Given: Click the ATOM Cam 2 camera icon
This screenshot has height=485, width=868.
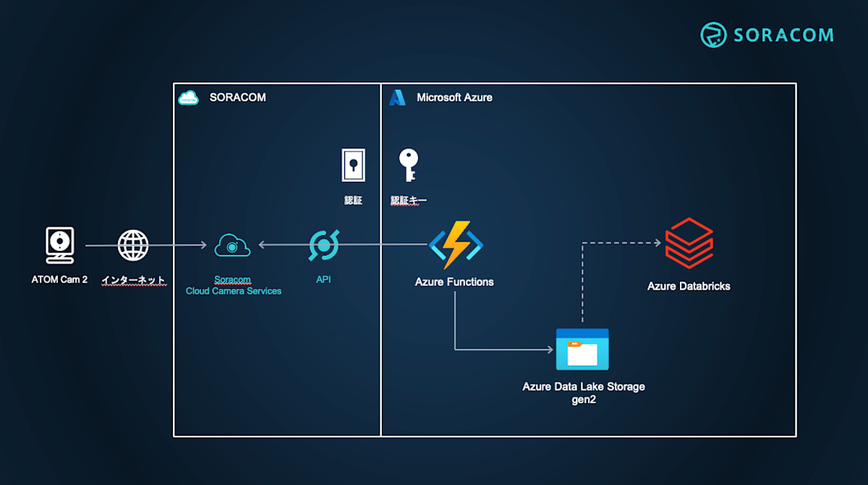Looking at the screenshot, I should pos(59,245).
